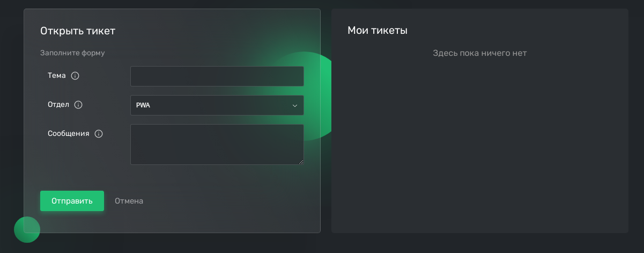This screenshot has height=253, width=644.
Task: Click the PWA selected value text
Action: tap(143, 105)
